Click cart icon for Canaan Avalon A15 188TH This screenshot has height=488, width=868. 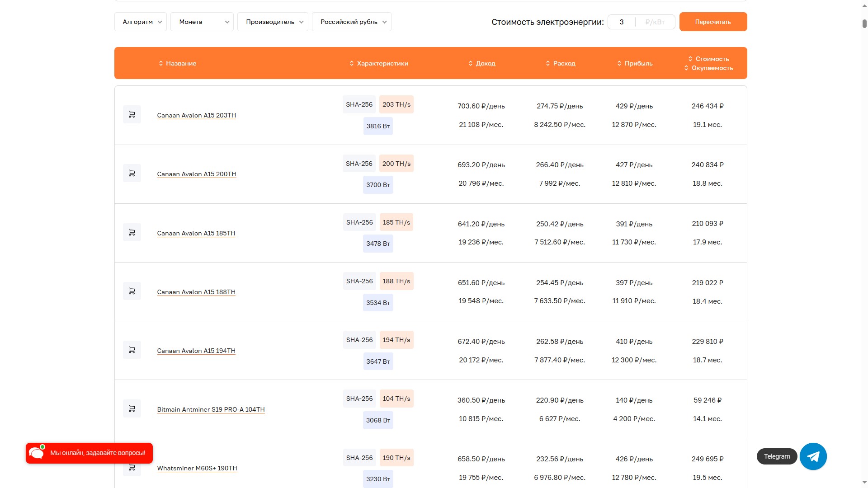[132, 291]
